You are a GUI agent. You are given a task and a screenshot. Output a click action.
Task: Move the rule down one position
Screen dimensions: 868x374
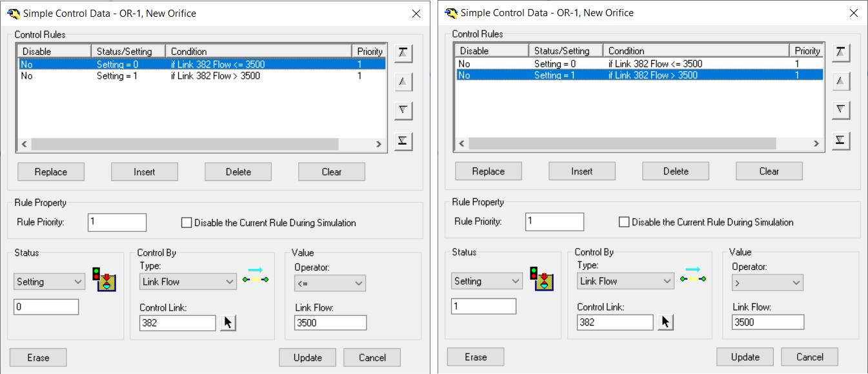point(403,110)
